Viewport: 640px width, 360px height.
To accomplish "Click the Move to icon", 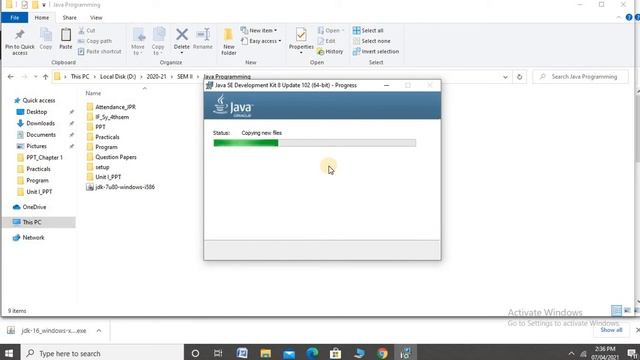I will point(138,36).
